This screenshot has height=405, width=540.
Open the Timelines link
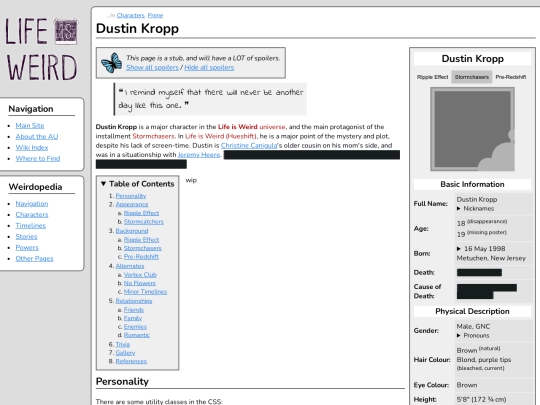[31, 226]
